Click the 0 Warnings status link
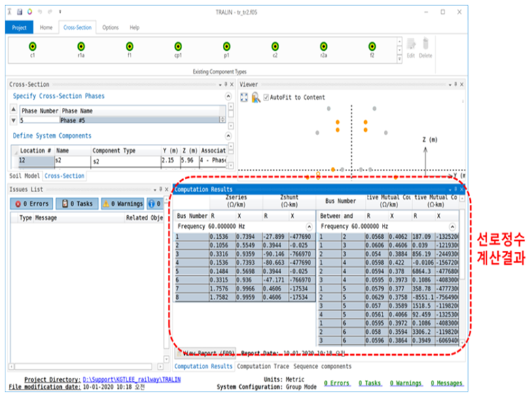This screenshot has width=532, height=397. click(406, 383)
